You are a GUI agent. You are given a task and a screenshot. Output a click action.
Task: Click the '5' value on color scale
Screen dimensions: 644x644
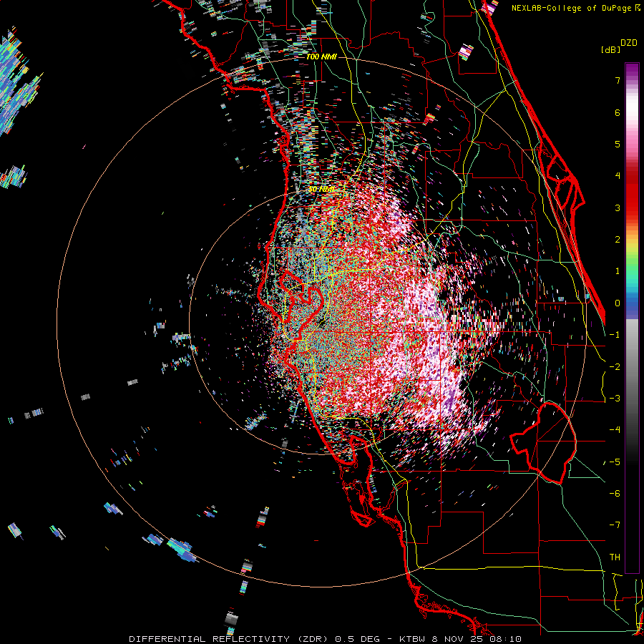[618, 144]
